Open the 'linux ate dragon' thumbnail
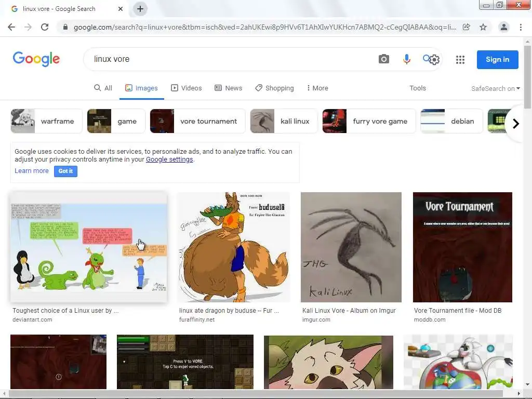The height and width of the screenshot is (399, 532). [x=233, y=247]
